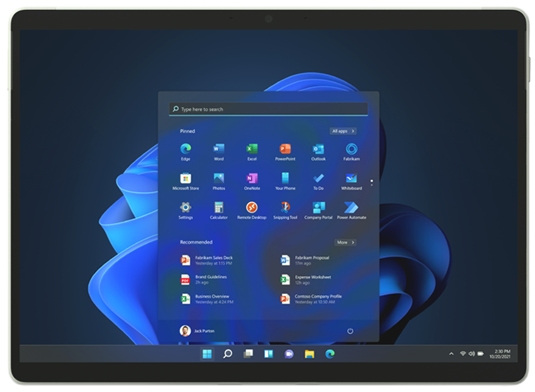Click the pinned apps page indicator dots
This screenshot has height=392, width=535.
click(371, 182)
